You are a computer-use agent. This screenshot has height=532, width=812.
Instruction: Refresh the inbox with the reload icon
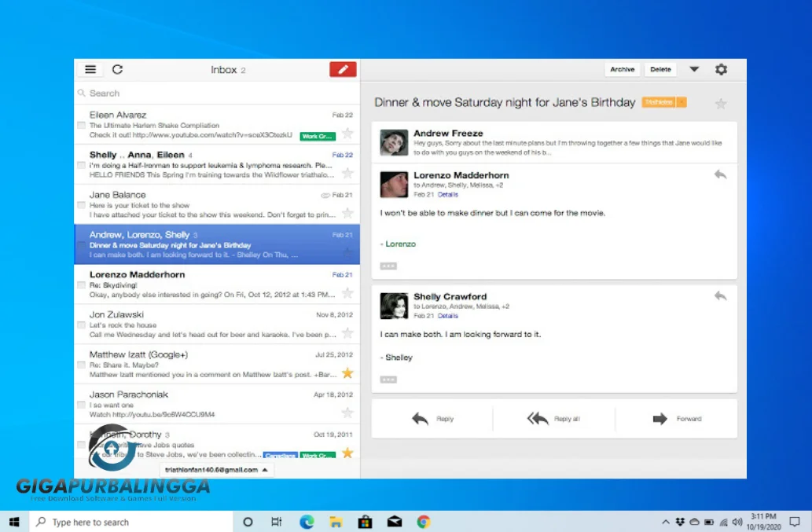pos(118,69)
